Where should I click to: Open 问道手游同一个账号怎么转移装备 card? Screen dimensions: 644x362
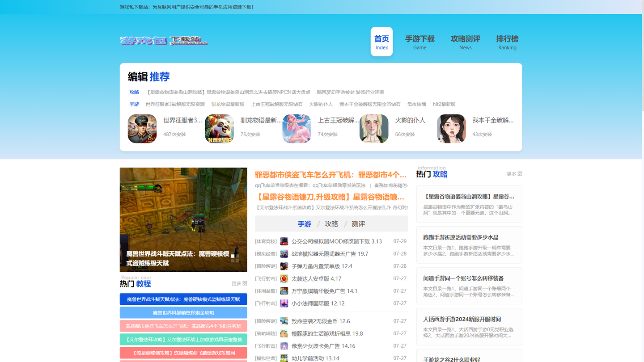pos(469,286)
